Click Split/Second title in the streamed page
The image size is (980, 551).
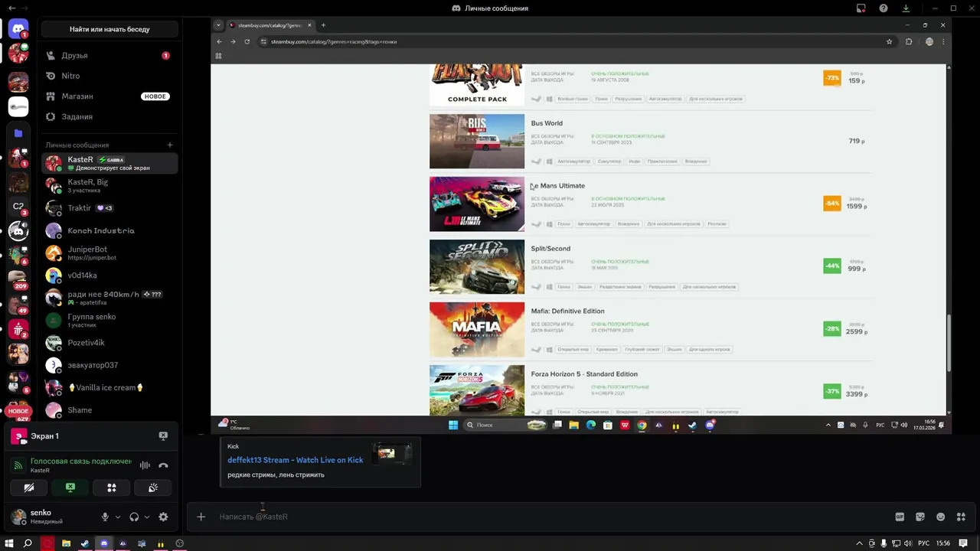[x=550, y=249]
